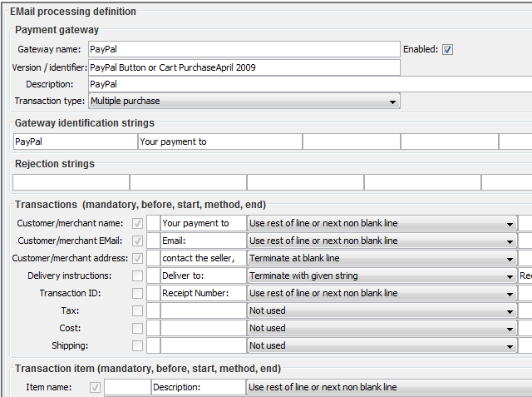The image size is (532, 397).
Task: Click the 'Gateway identification strings' heading
Action: pos(85,123)
